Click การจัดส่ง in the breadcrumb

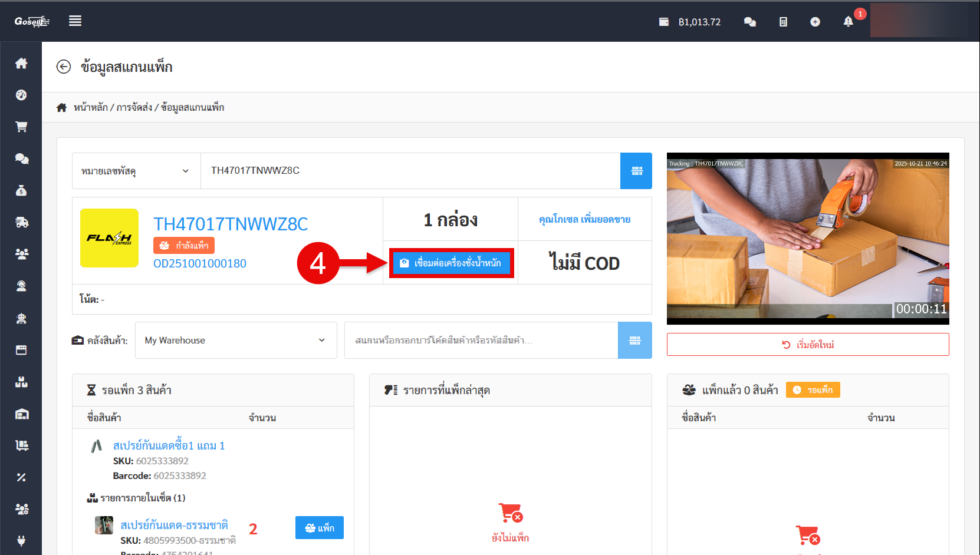pyautogui.click(x=133, y=107)
